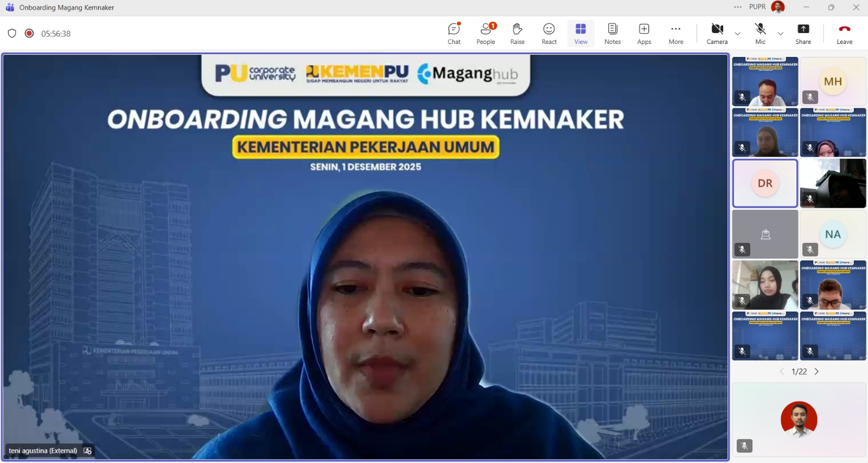This screenshot has width=868, height=463.
Task: Open title bar ellipsis settings menu
Action: (738, 7)
